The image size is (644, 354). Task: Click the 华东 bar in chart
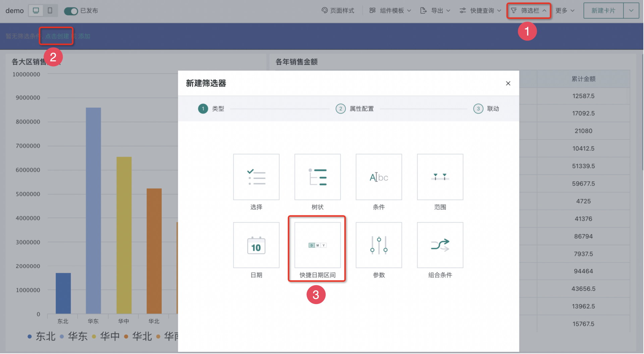click(x=93, y=211)
